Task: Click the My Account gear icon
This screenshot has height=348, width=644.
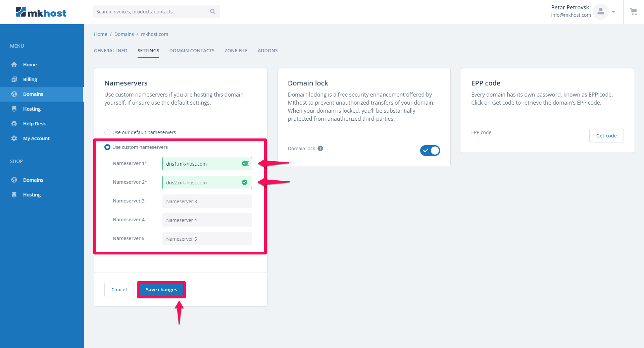Action: 14,138
